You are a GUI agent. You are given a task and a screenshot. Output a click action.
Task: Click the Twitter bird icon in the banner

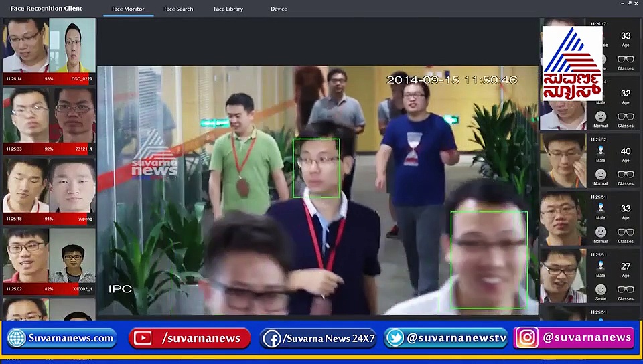[395, 338]
